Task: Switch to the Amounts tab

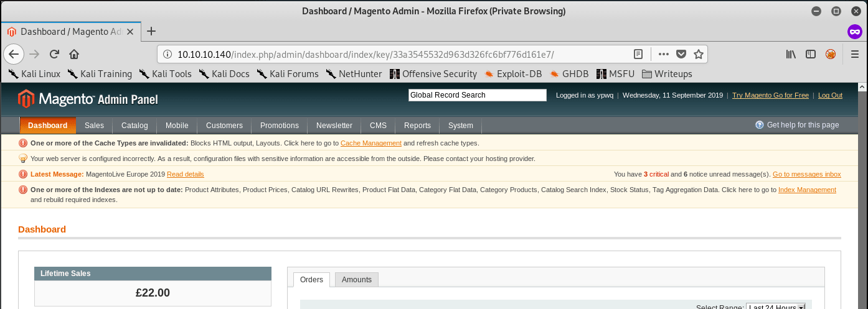Action: click(x=357, y=280)
